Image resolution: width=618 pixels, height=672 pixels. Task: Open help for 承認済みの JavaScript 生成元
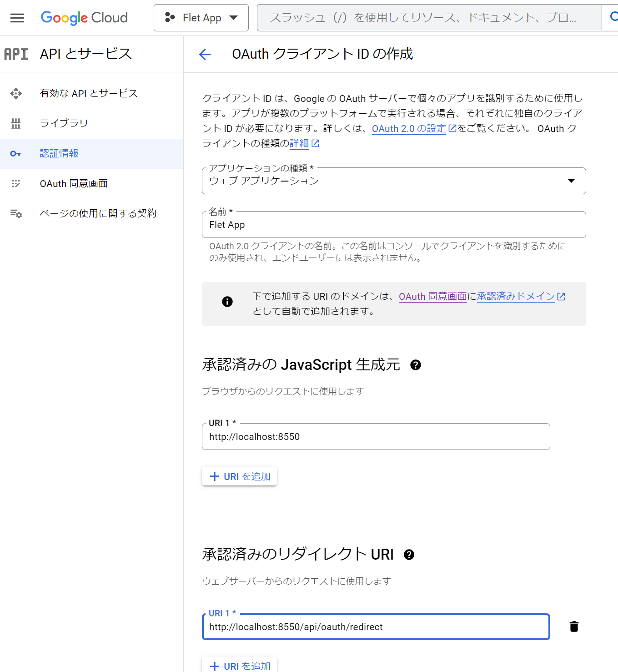tap(417, 365)
